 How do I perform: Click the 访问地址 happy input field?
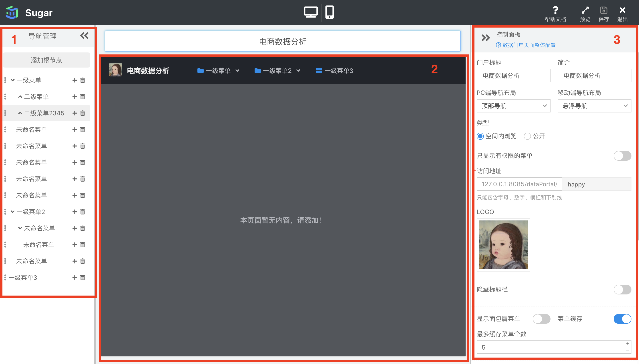[x=597, y=184]
